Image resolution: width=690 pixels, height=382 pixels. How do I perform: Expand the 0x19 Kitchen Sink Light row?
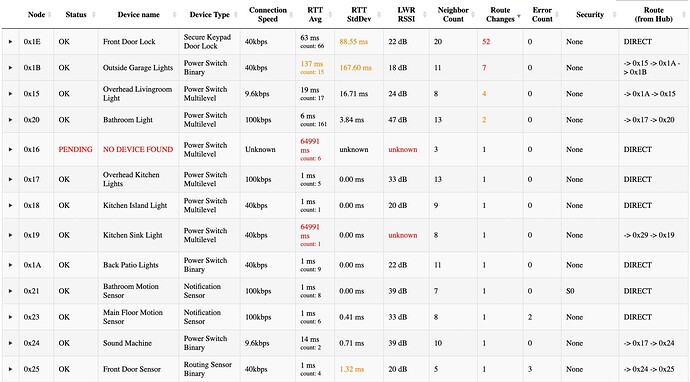(11, 235)
